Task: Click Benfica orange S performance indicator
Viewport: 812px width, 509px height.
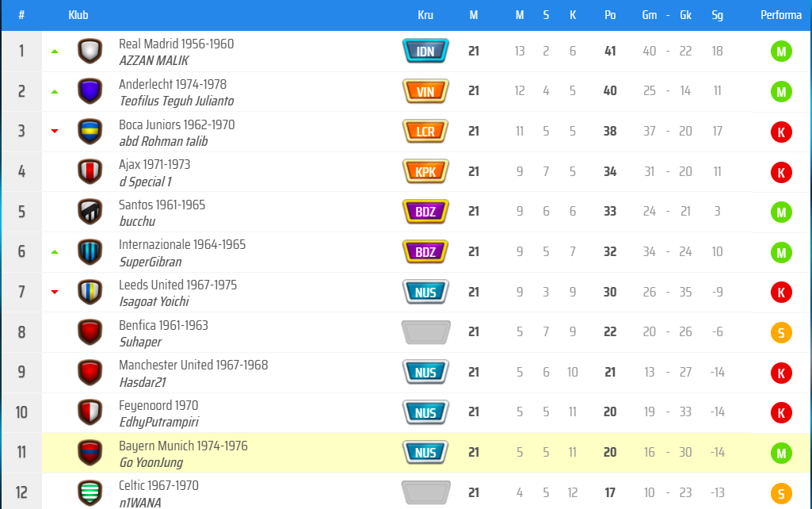Action: coord(781,332)
